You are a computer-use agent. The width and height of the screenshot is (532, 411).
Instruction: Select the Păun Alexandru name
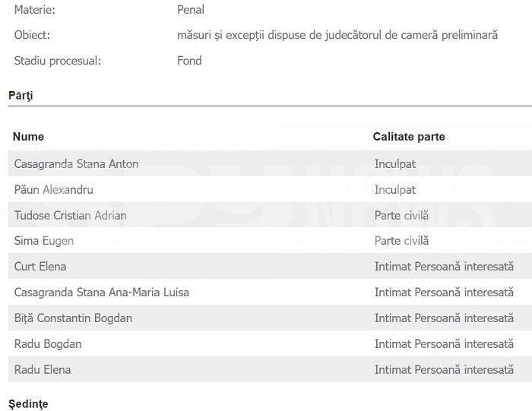[54, 190]
